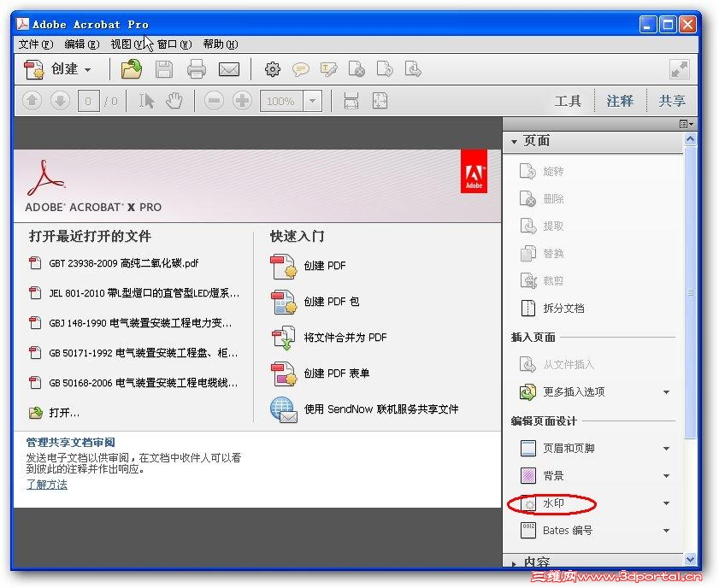
Task: Click 创建 PDF in quick start
Action: pyautogui.click(x=308, y=266)
